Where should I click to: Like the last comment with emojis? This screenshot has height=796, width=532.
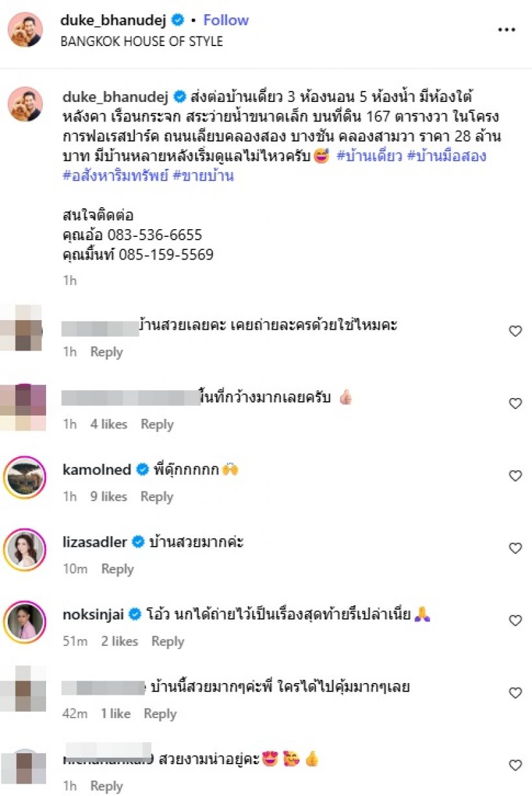(x=515, y=765)
